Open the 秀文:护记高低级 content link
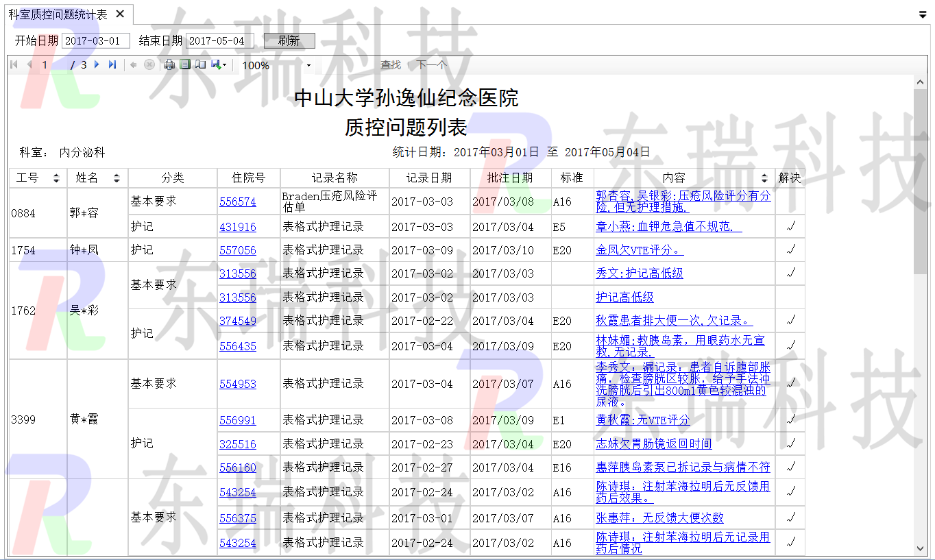The width and height of the screenshot is (935, 560). coord(640,273)
